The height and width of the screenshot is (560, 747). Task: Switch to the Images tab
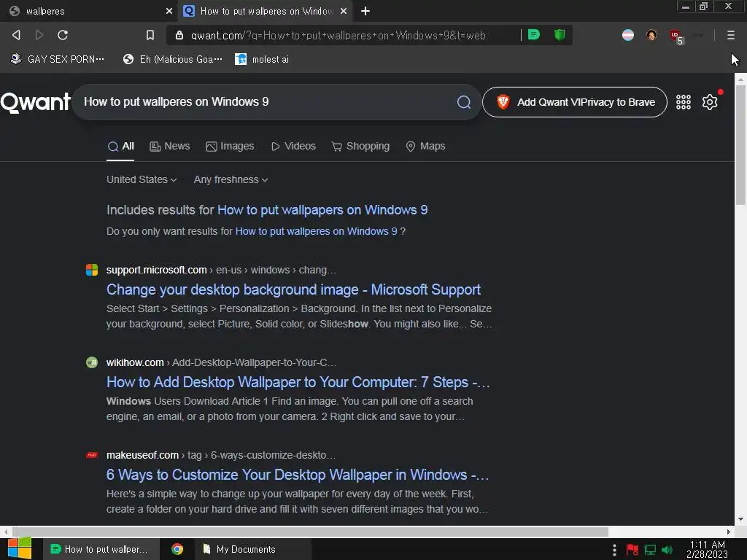pos(230,146)
